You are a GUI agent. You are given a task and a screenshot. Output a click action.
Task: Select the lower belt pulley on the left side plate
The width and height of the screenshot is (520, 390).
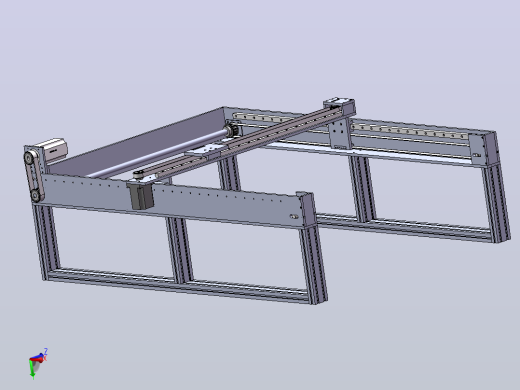pos(36,195)
